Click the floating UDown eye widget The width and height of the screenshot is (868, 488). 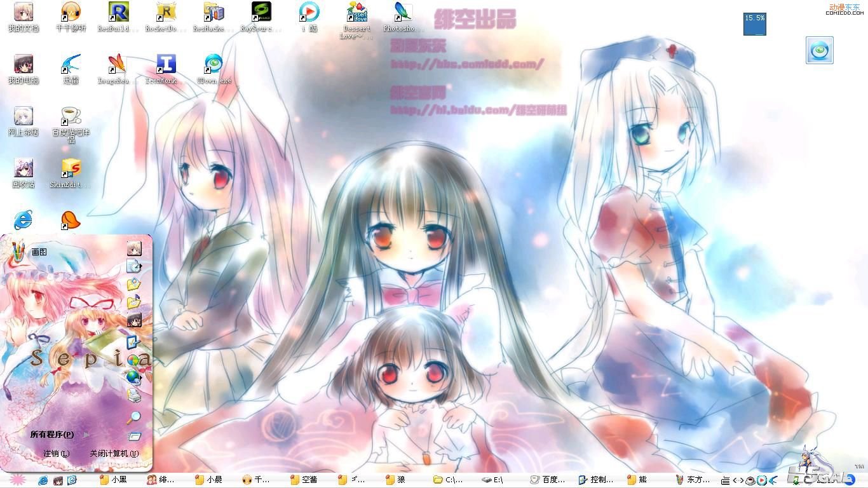820,50
